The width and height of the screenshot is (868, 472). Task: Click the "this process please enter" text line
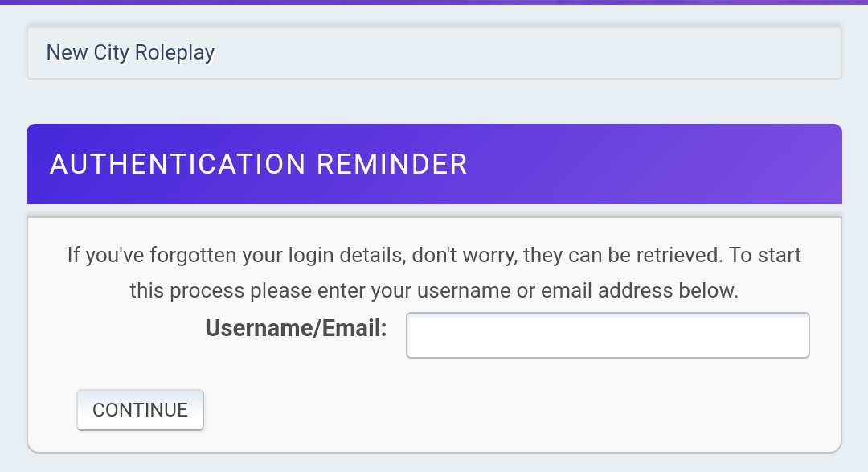[x=434, y=290]
